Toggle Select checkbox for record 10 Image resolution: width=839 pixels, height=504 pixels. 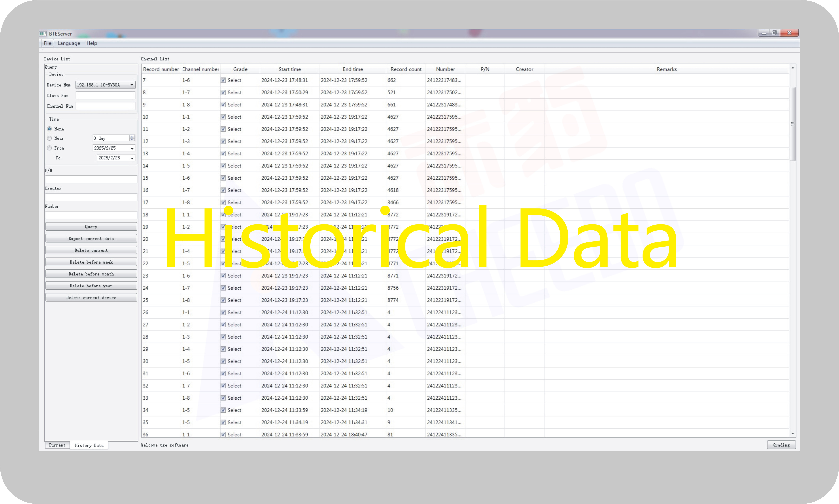pos(223,117)
